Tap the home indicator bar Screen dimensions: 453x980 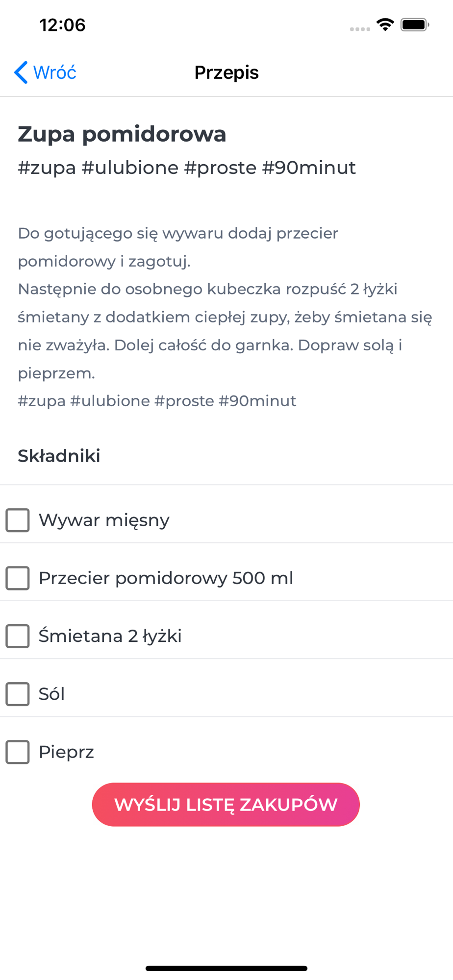226,968
